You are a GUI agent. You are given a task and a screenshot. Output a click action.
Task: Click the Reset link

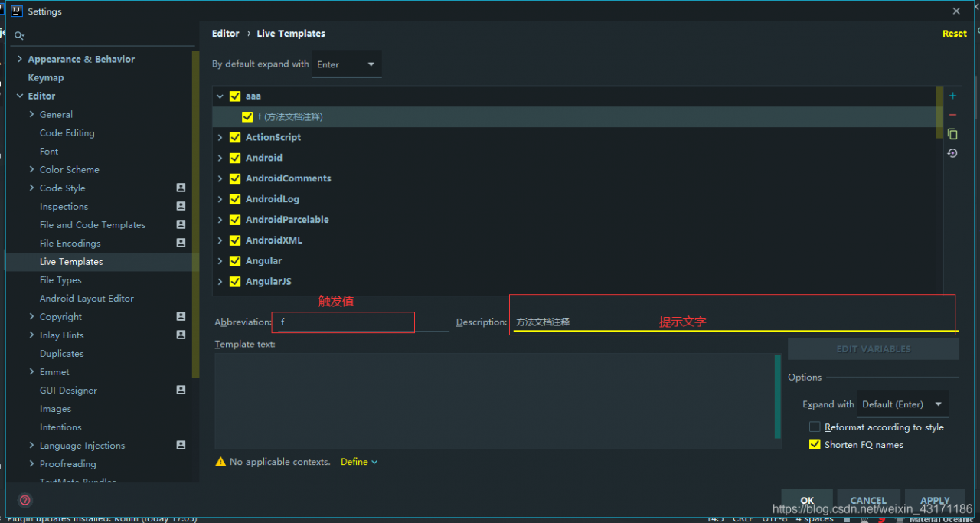[x=954, y=34]
